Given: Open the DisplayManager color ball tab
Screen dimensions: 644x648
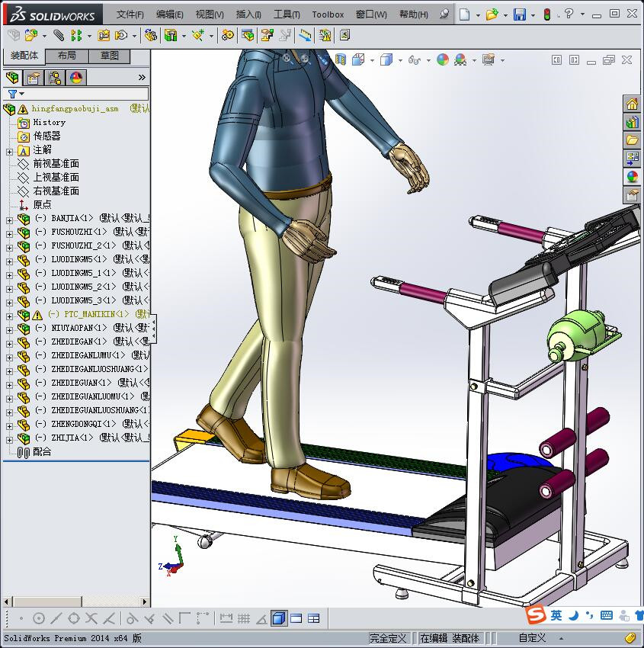Looking at the screenshot, I should pyautogui.click(x=76, y=77).
